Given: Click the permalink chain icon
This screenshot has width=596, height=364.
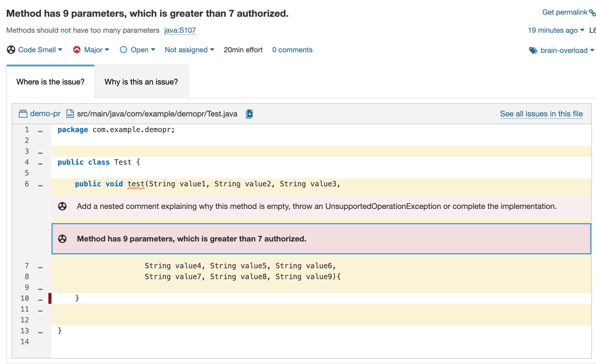Looking at the screenshot, I should coord(592,13).
